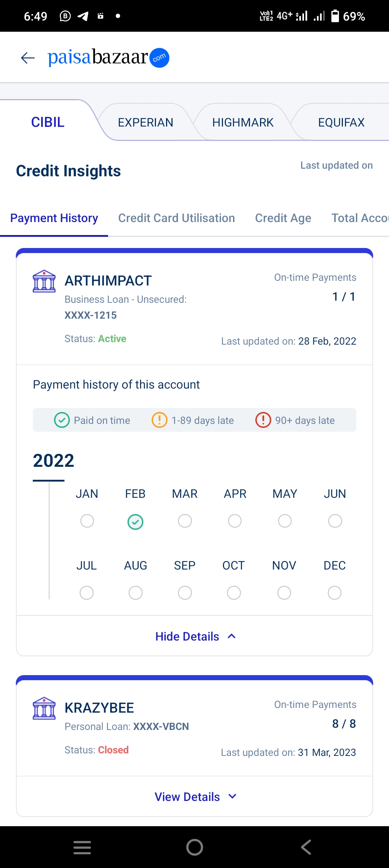Open the Credit Card Utilisation section

(x=176, y=218)
